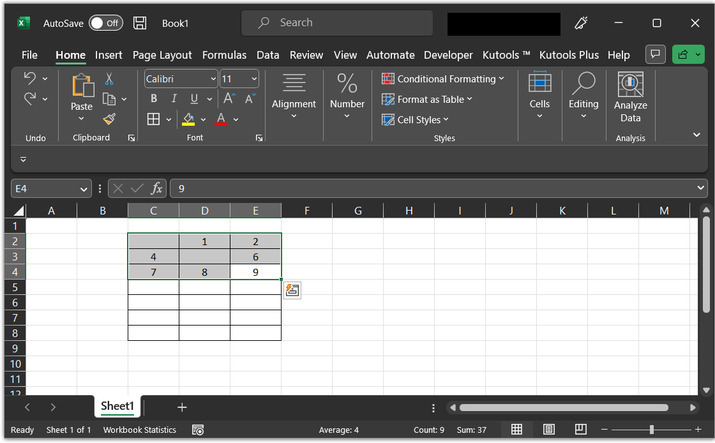
Task: Click into the formula bar input
Action: click(x=430, y=188)
